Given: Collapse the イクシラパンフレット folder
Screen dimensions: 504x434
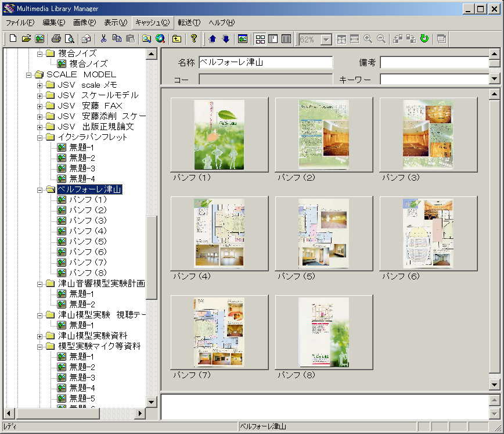Looking at the screenshot, I should (x=39, y=138).
